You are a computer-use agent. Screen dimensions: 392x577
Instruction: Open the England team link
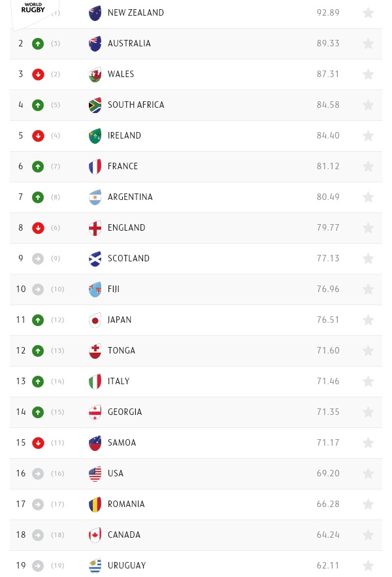126,228
